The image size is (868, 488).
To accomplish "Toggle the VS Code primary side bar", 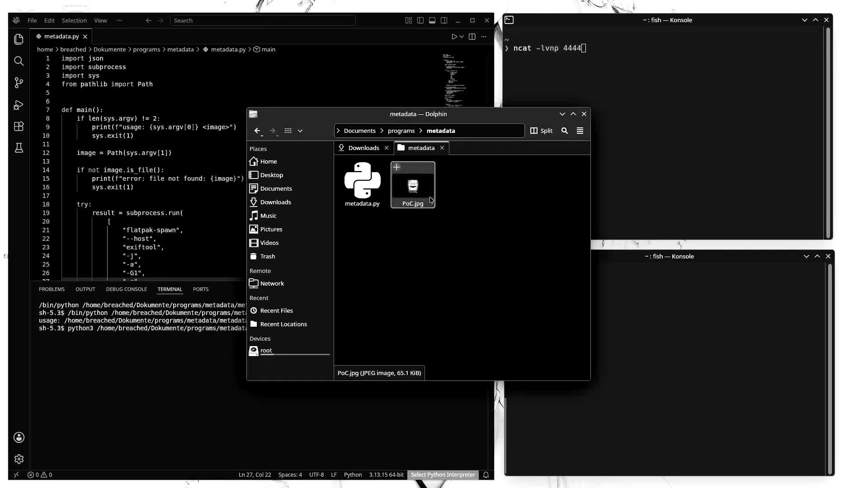I will [x=420, y=20].
